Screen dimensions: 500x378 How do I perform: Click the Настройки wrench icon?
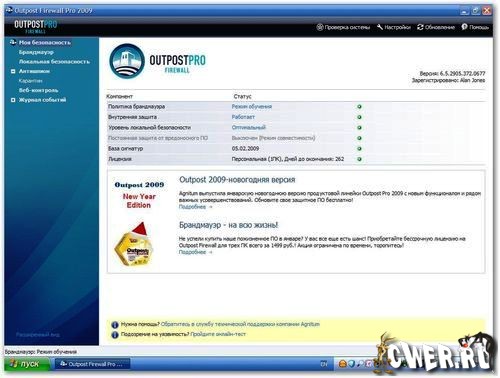380,27
